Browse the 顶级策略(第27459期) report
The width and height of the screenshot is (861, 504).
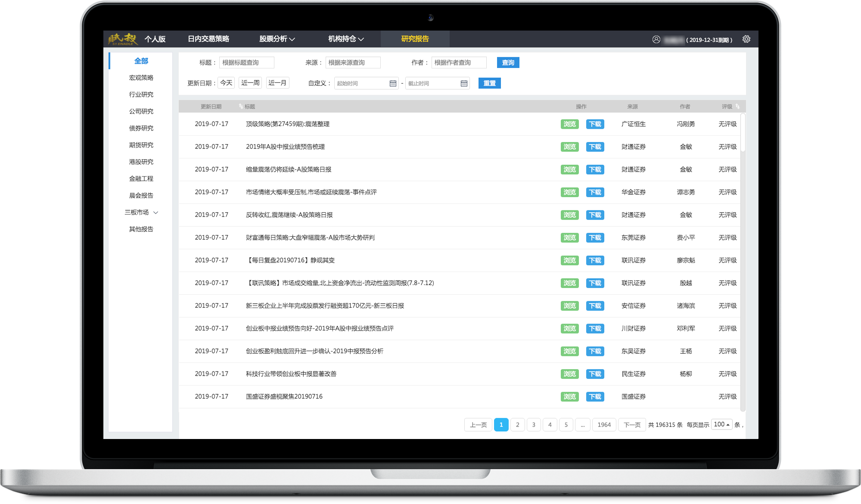(569, 124)
